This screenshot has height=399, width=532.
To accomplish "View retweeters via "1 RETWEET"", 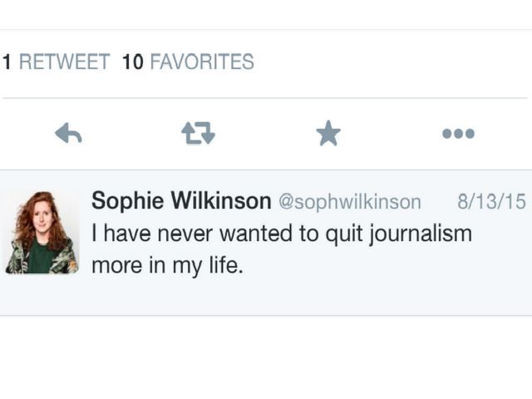I will [57, 62].
